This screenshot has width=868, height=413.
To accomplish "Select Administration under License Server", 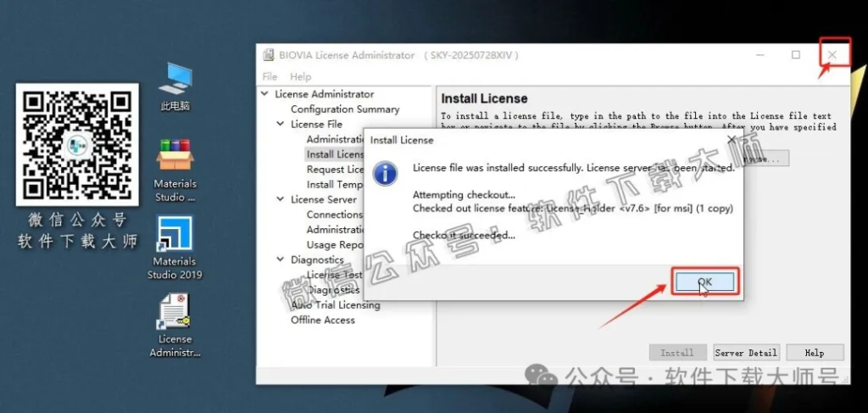I will 336,229.
